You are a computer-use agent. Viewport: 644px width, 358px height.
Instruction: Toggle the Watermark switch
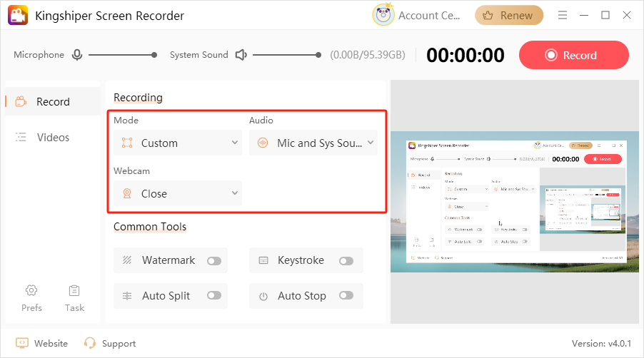[x=214, y=261]
